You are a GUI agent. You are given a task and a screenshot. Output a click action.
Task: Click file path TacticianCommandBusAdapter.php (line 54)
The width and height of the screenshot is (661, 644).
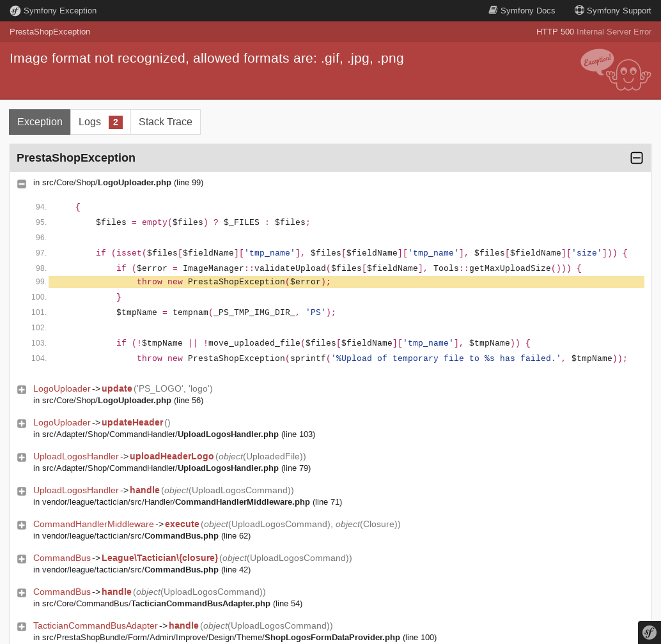coord(167,604)
